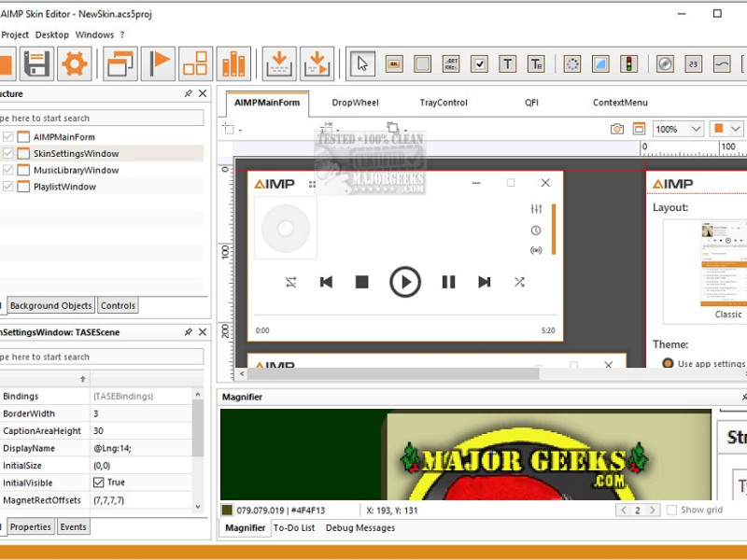Toggle the MusicLibraryWindow checkbox

click(x=7, y=170)
